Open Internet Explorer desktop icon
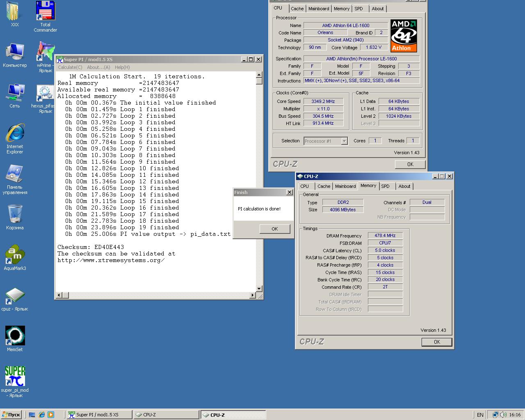525x420 pixels. pos(15,139)
